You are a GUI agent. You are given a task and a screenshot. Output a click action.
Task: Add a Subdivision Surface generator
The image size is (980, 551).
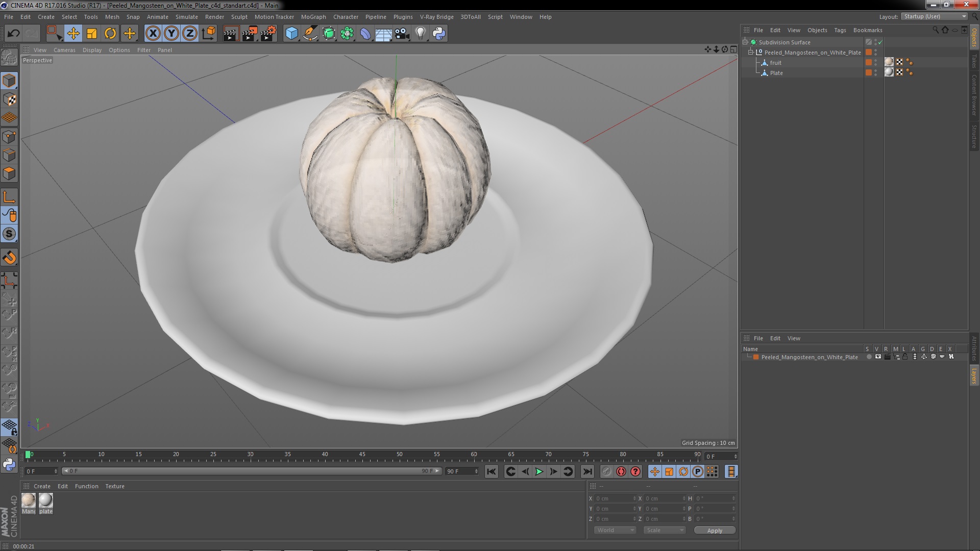pyautogui.click(x=329, y=34)
